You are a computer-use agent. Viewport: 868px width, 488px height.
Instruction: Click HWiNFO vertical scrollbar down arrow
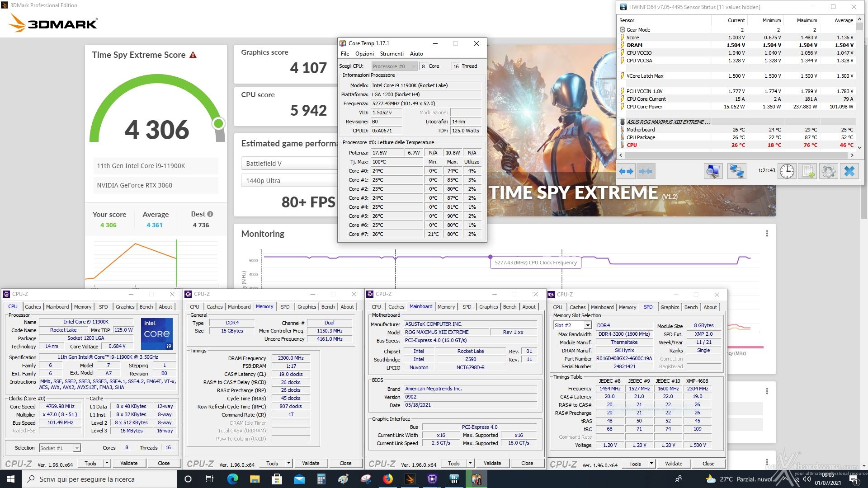click(x=859, y=147)
